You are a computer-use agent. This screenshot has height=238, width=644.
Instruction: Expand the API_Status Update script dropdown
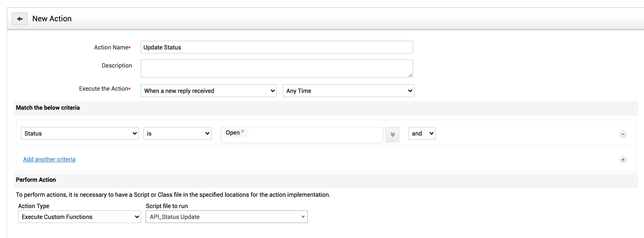pyautogui.click(x=226, y=217)
